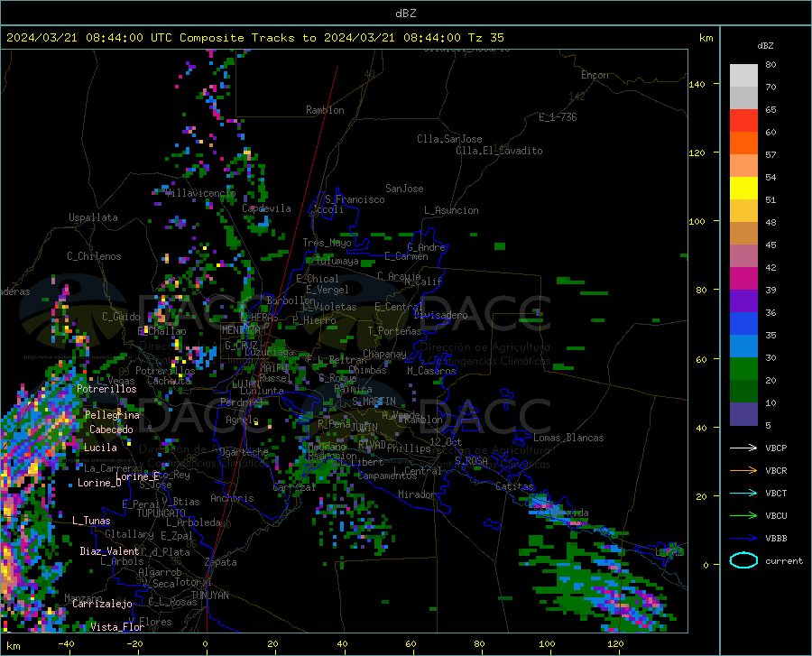
Task: Click the purple 36 dBZ legend swatch
Action: pos(743,301)
